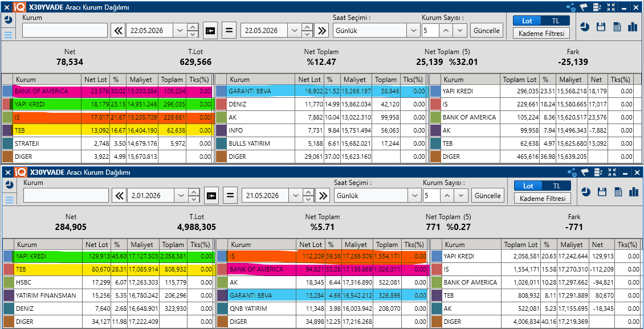This screenshot has height=329, width=644.
Task: Decrease Kurum Sayısı value in top window
Action: tap(460, 30)
